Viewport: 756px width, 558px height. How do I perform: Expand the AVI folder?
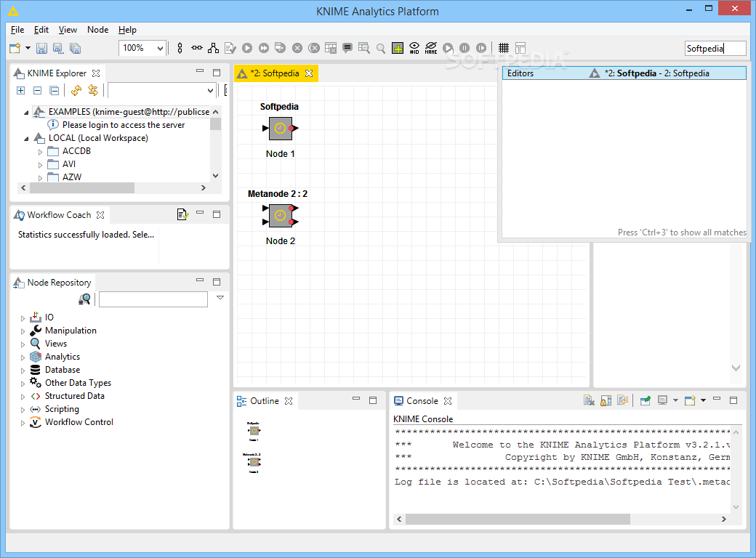click(x=41, y=165)
